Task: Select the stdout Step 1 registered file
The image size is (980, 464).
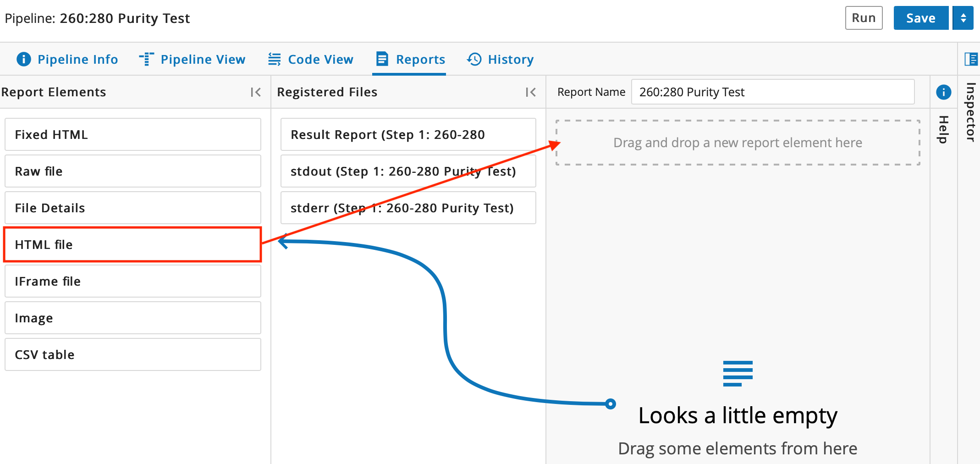Action: (408, 171)
